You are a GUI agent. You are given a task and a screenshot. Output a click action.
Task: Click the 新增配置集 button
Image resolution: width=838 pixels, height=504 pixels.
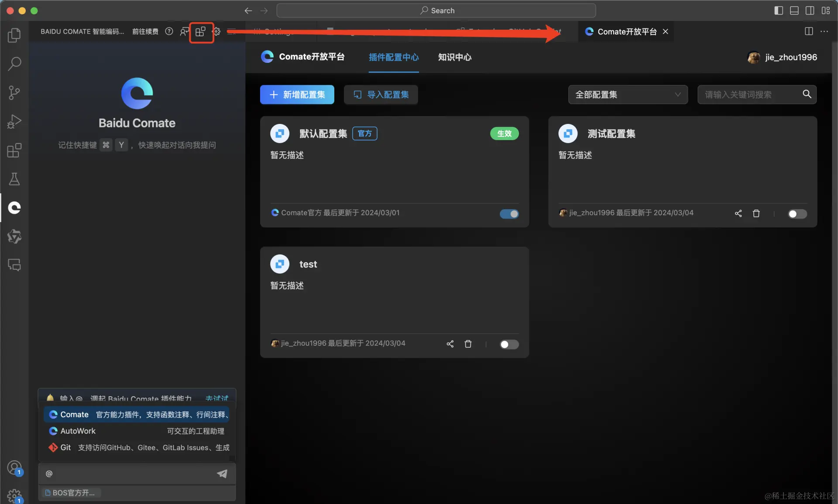tap(297, 95)
